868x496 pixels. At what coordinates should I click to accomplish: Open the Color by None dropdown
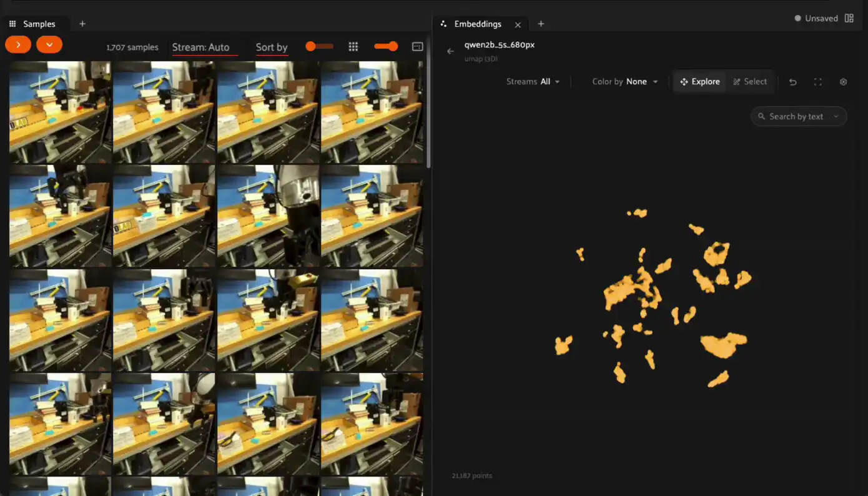click(625, 82)
